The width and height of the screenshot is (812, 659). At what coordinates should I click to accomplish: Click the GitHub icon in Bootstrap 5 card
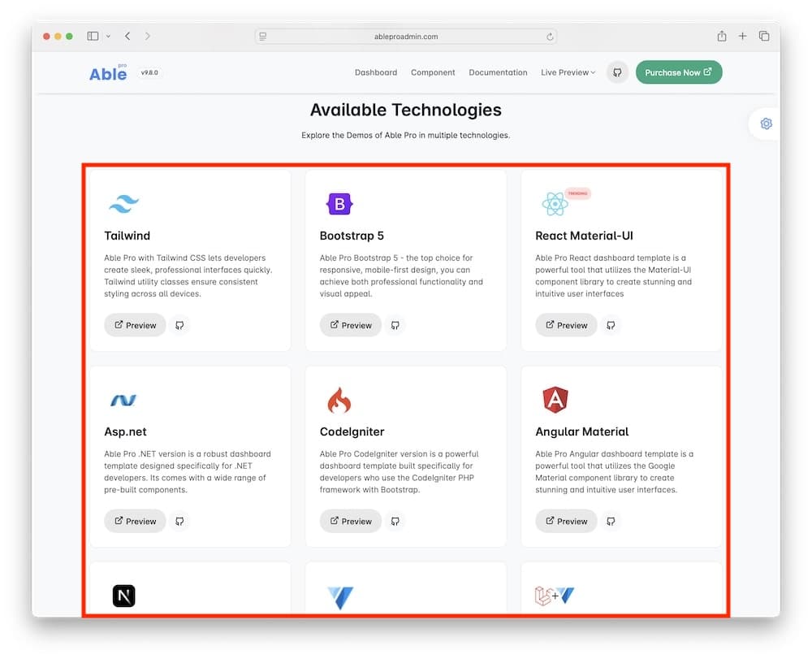395,325
